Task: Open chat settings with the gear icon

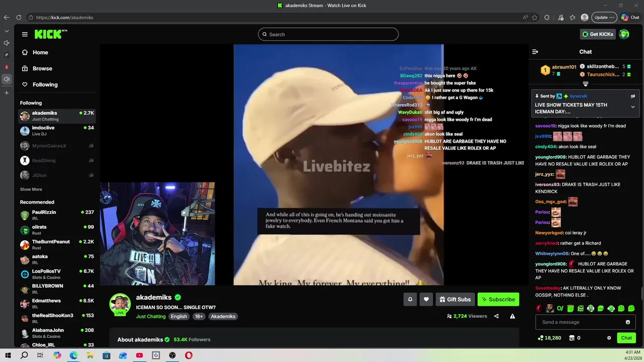Action: pos(609,338)
